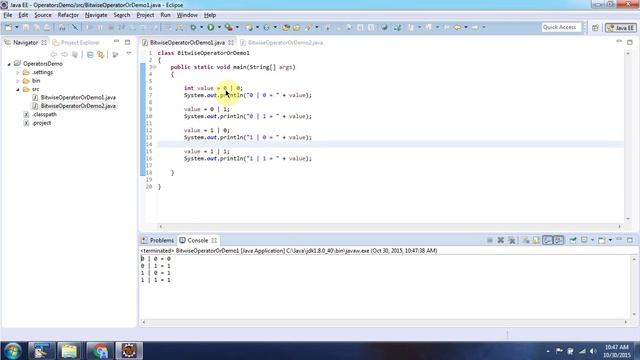Click the editor horizontal scrollbar
640x360 pixels.
point(390,226)
